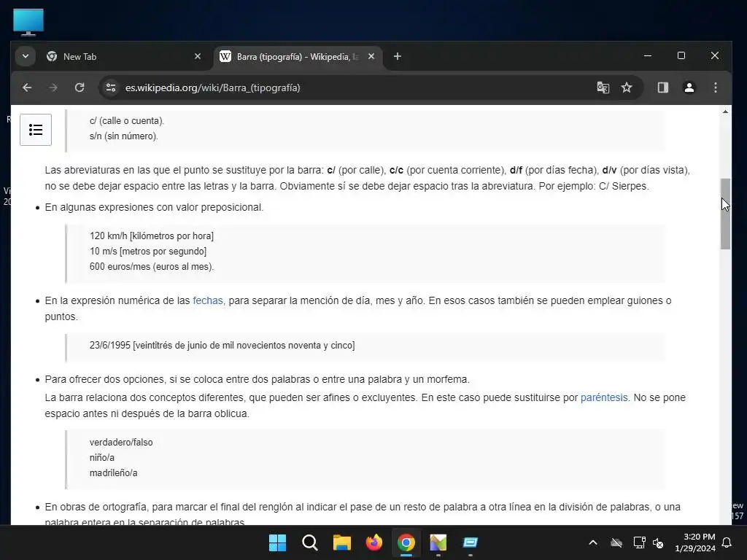Open the Chrome profile avatar
The width and height of the screenshot is (747, 560).
(x=689, y=87)
